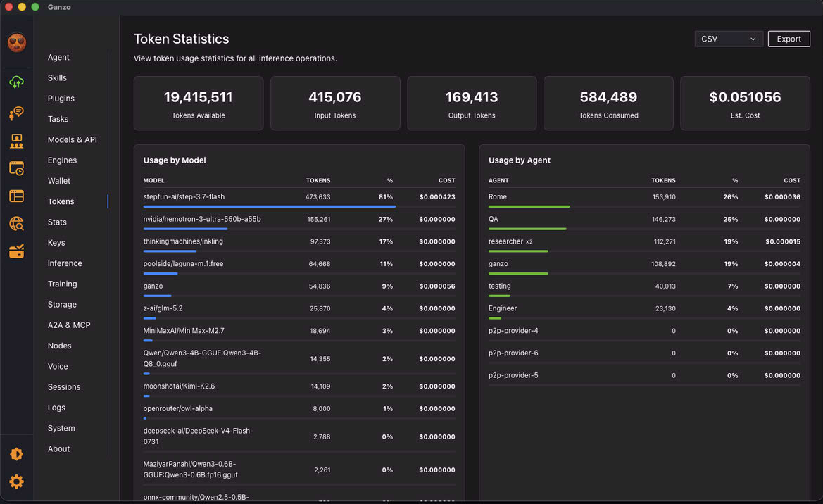Image resolution: width=823 pixels, height=504 pixels.
Task: Open the wallet checkmark icon
Action: click(17, 251)
